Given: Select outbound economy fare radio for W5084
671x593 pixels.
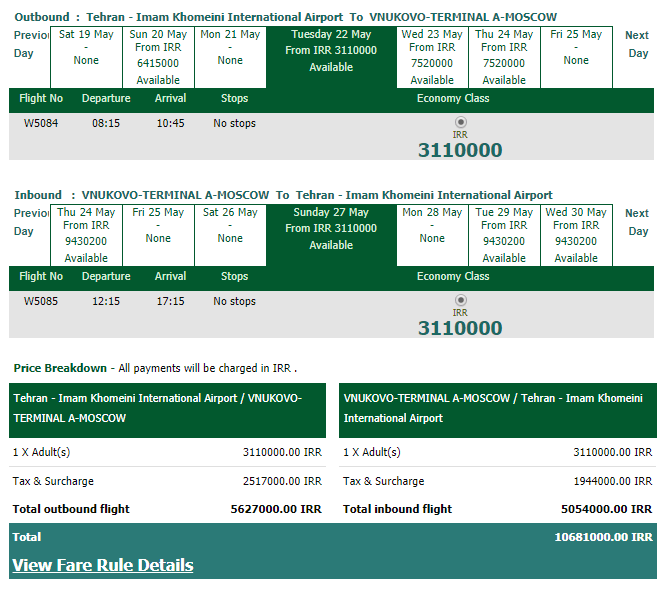Looking at the screenshot, I should tap(460, 122).
